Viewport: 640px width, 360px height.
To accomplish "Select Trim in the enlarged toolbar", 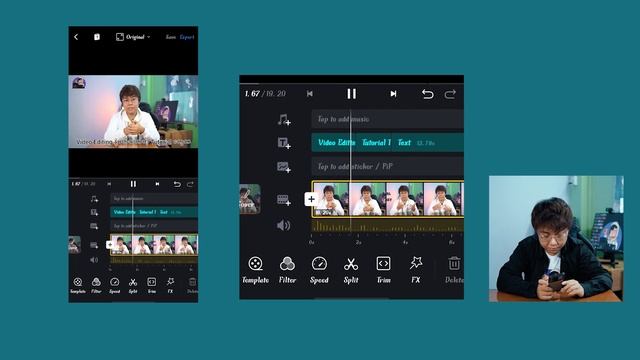I will [383, 270].
